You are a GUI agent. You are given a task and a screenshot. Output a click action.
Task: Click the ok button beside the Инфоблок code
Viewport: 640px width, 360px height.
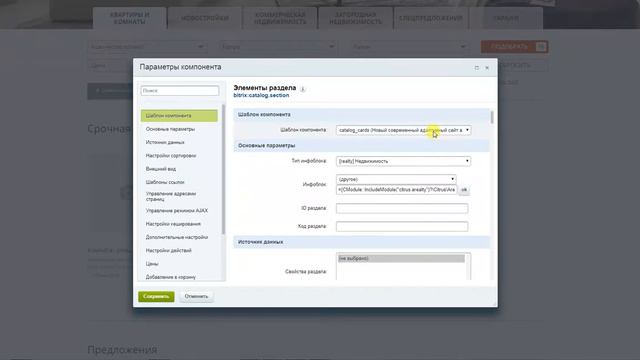[x=464, y=190]
